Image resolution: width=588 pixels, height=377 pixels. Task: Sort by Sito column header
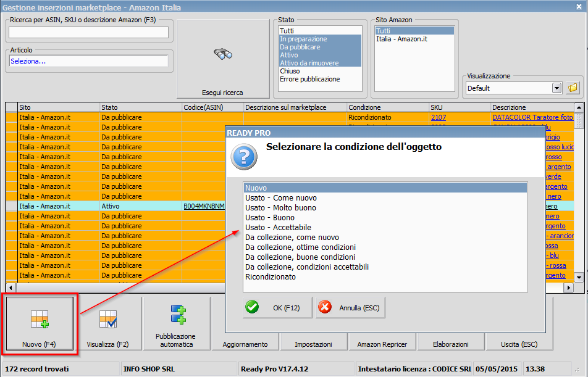59,107
